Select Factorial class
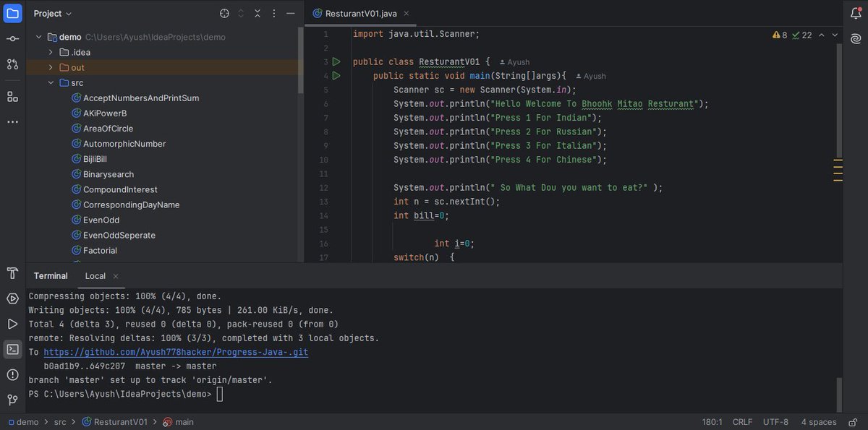The height and width of the screenshot is (430, 868). click(x=93, y=250)
